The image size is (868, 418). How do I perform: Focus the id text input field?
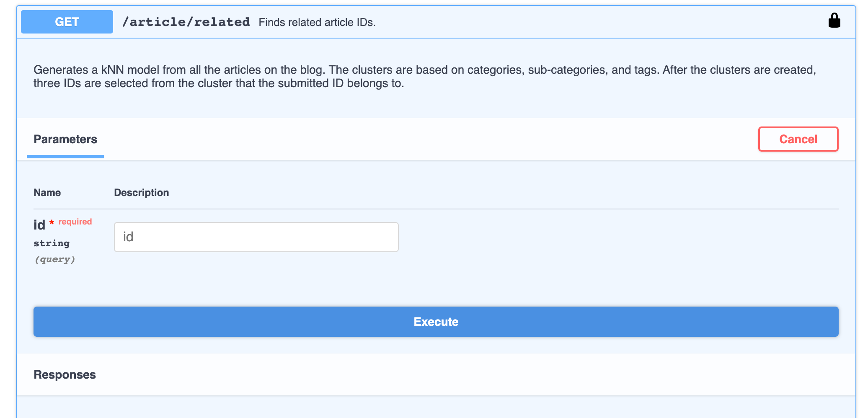point(256,237)
